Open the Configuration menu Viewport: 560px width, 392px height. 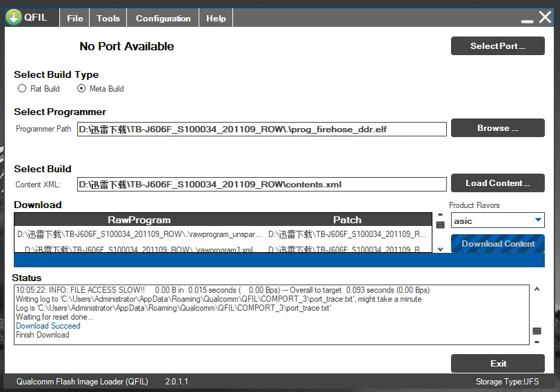coord(163,18)
